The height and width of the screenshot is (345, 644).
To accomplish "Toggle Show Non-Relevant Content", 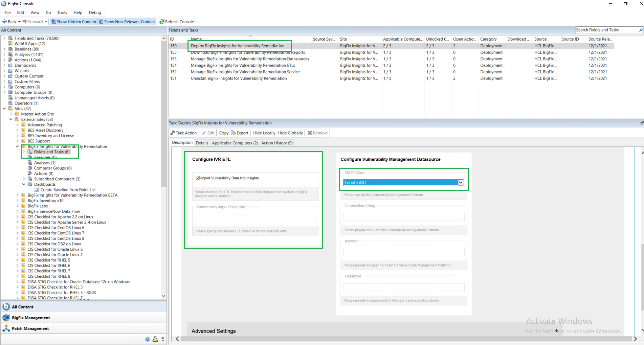I will tap(127, 22).
